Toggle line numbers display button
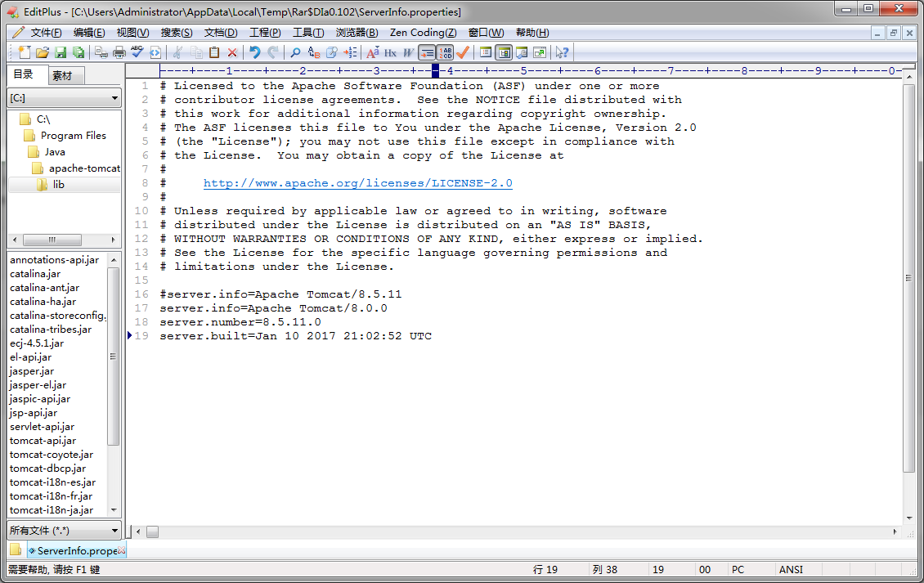 coord(446,52)
